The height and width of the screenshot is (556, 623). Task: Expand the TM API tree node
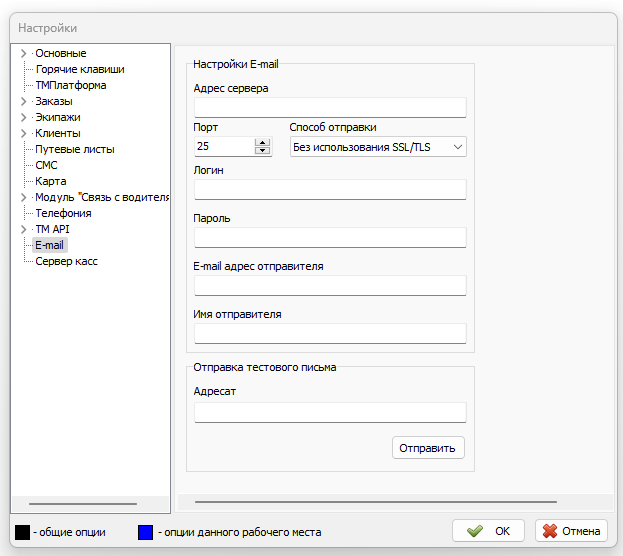[x=23, y=229]
